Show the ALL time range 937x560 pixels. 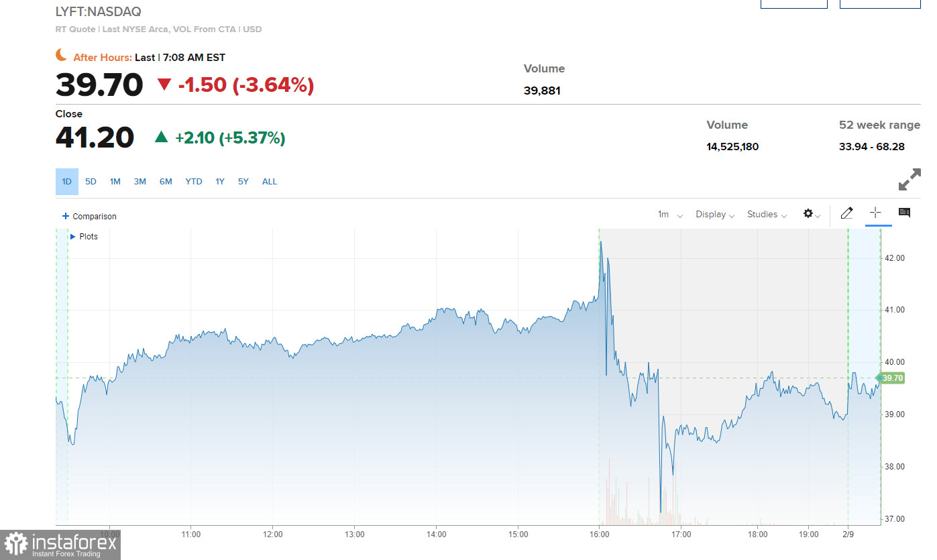269,182
